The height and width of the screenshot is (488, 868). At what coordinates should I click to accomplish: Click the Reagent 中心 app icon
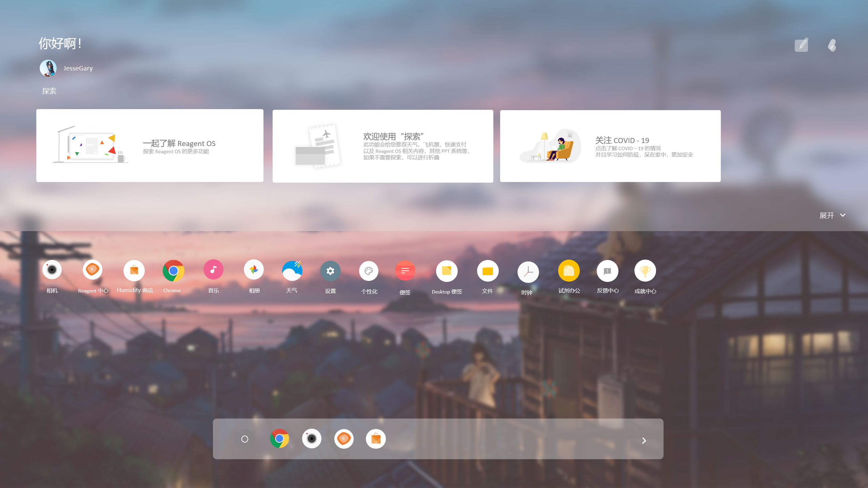point(93,269)
